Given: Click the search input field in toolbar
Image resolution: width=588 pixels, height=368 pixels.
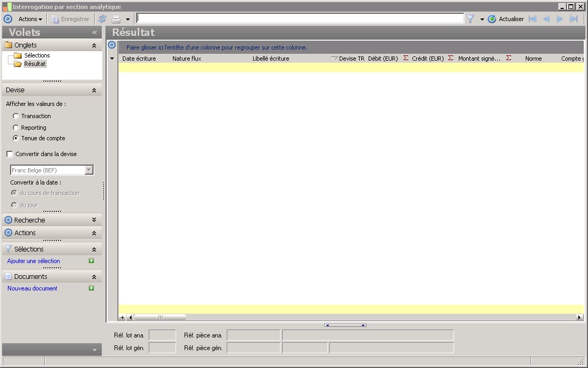Looking at the screenshot, I should (x=300, y=18).
